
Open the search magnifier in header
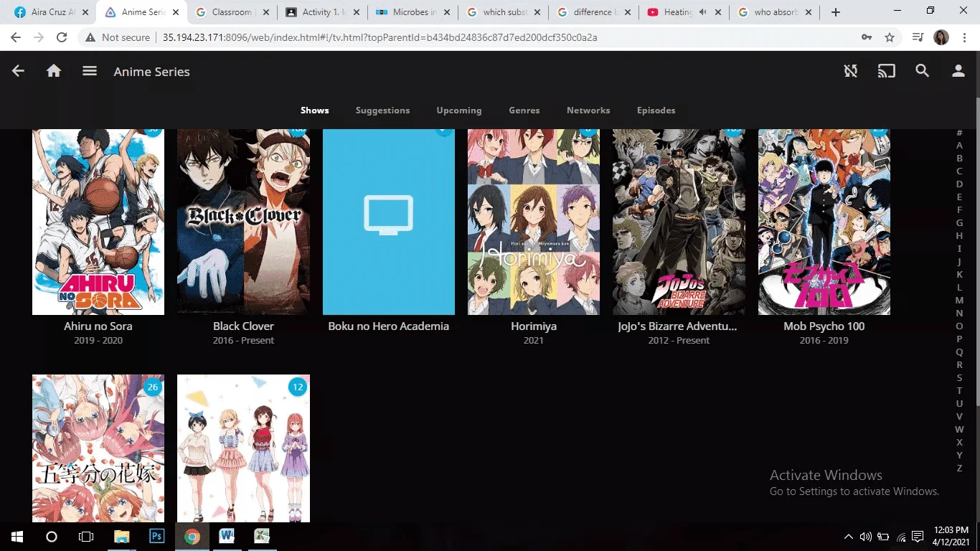pyautogui.click(x=923, y=71)
